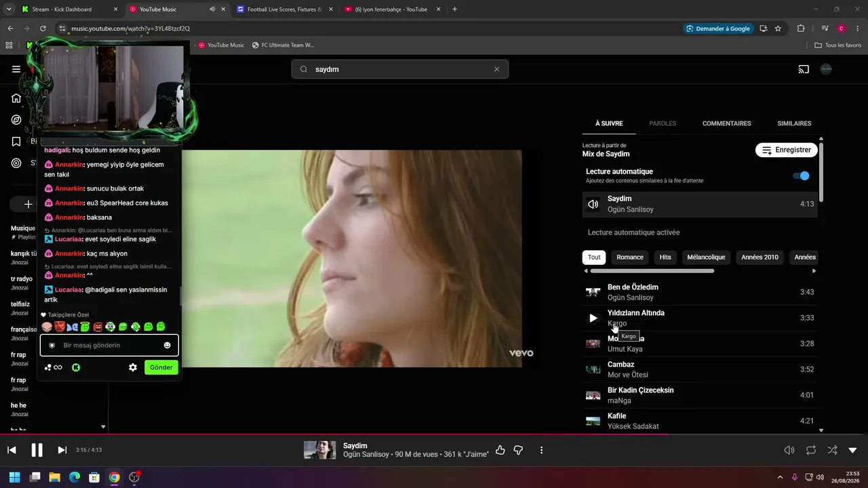This screenshot has width=868, height=488.
Task: Select the Hits filter chip
Action: coord(665,257)
